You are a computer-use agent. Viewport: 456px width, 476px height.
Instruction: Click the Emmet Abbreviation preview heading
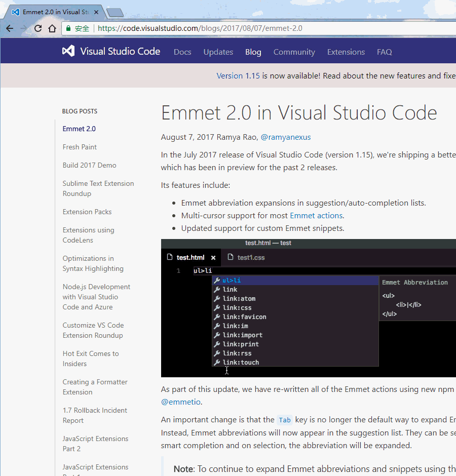tap(414, 283)
